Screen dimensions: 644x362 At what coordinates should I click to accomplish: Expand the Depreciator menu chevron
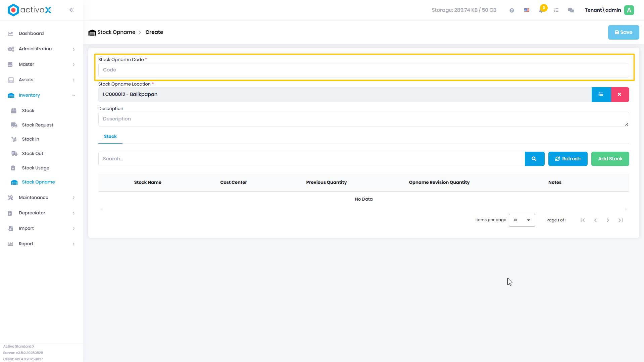(x=73, y=213)
